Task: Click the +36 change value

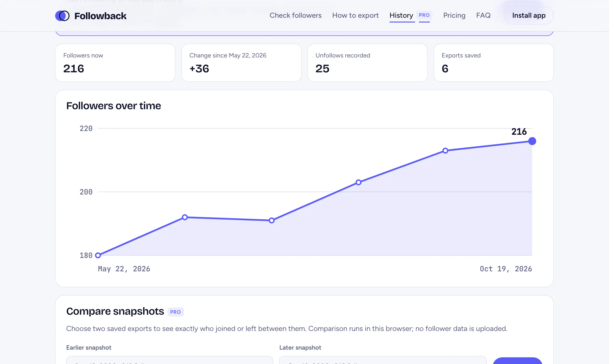Action: [x=199, y=69]
